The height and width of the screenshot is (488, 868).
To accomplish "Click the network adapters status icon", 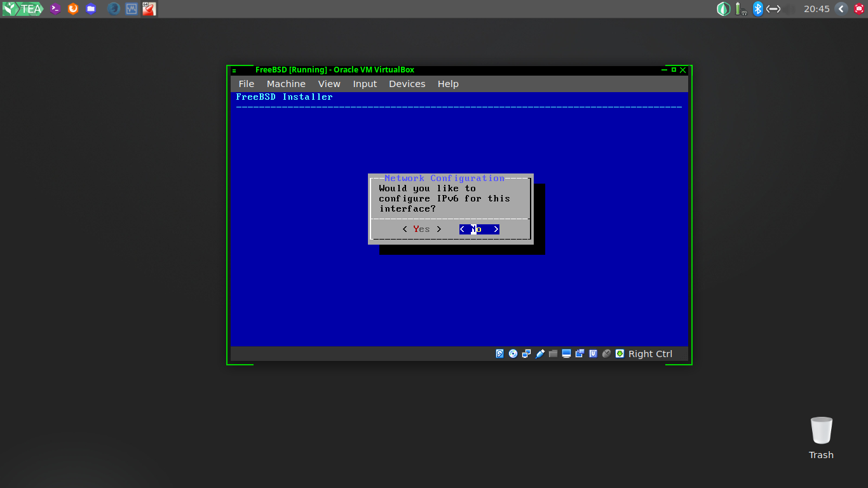I will pos(527,354).
